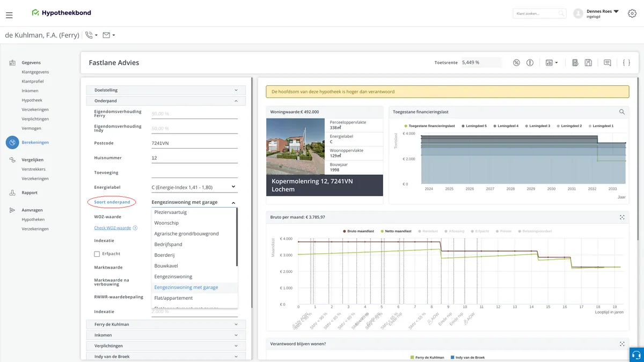Click magnifier in Toegestane financieringslast chart
This screenshot has height=362, width=644.
pyautogui.click(x=622, y=112)
